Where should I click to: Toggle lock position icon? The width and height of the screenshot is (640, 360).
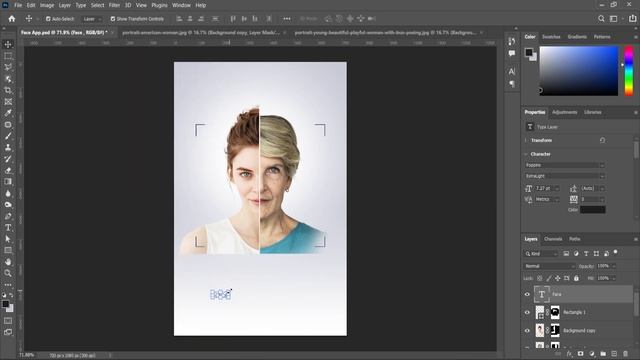pos(558,278)
